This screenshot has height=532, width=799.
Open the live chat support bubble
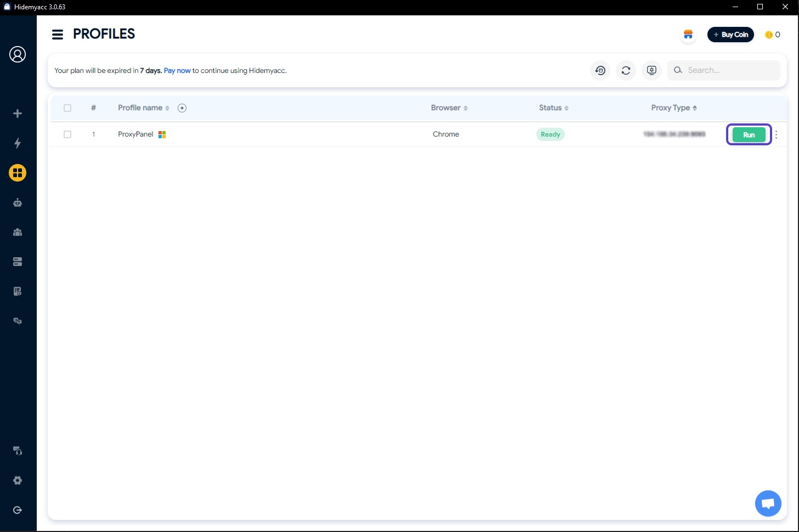tap(768, 503)
